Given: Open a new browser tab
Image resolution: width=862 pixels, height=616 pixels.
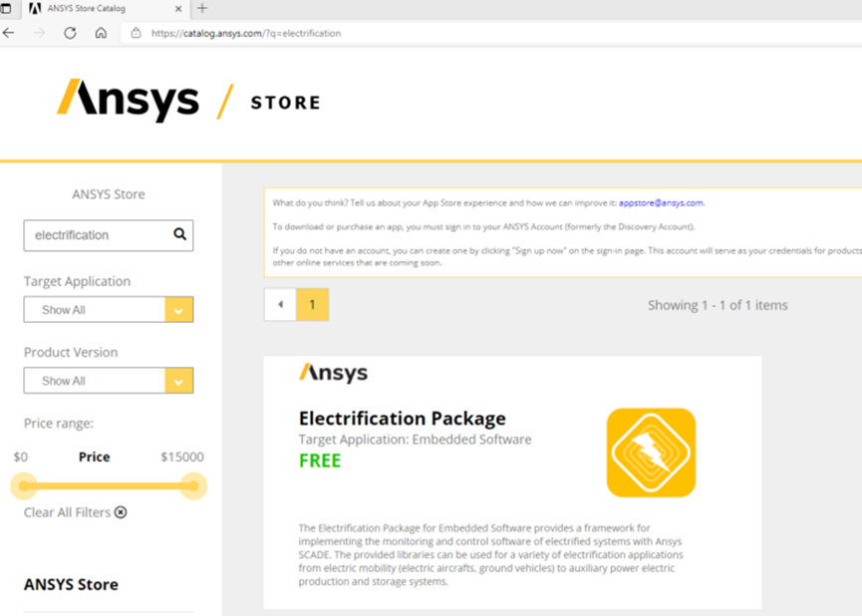Looking at the screenshot, I should [201, 10].
